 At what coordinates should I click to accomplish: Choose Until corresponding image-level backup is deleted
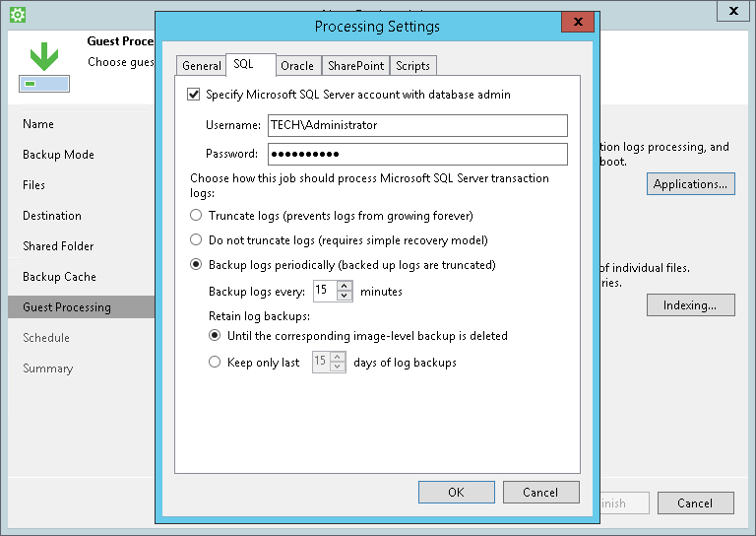pos(215,335)
